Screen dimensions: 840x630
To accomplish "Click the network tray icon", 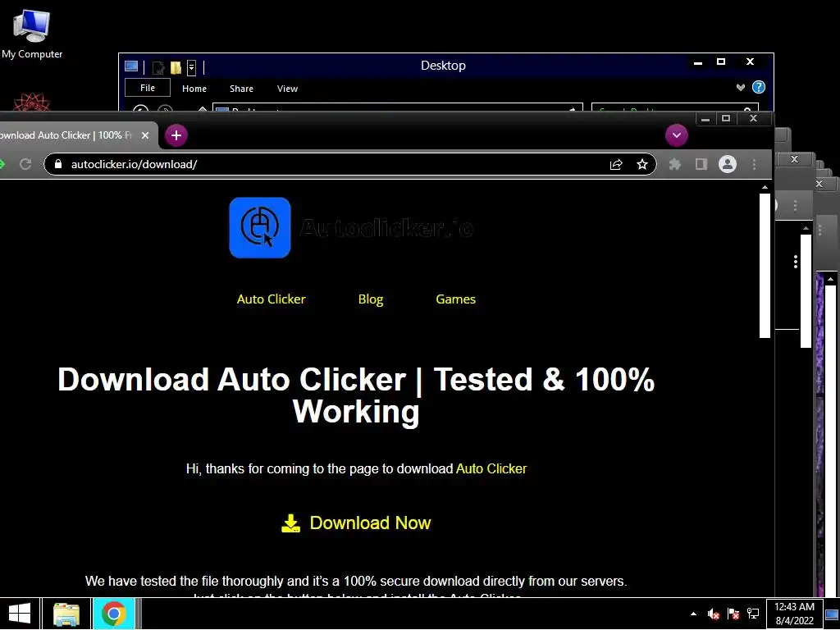I will (x=753, y=614).
